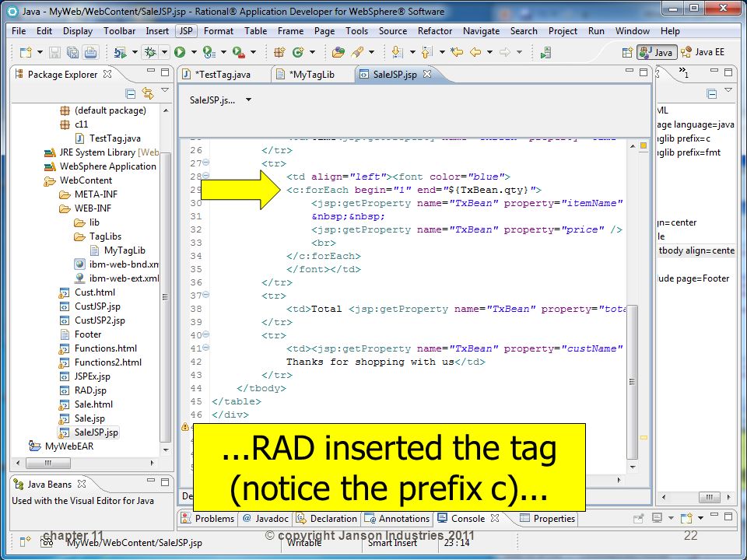Select Functions2.html in Package Explorer

107,362
